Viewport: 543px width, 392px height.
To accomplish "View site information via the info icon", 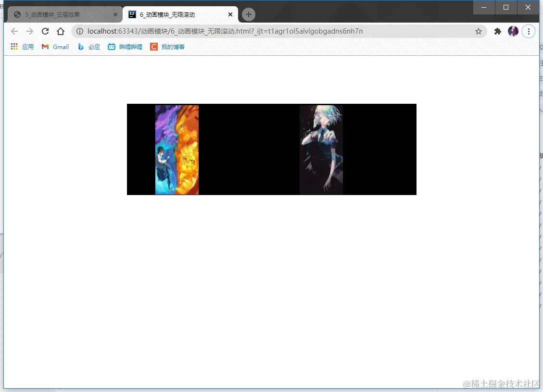I will coord(79,31).
